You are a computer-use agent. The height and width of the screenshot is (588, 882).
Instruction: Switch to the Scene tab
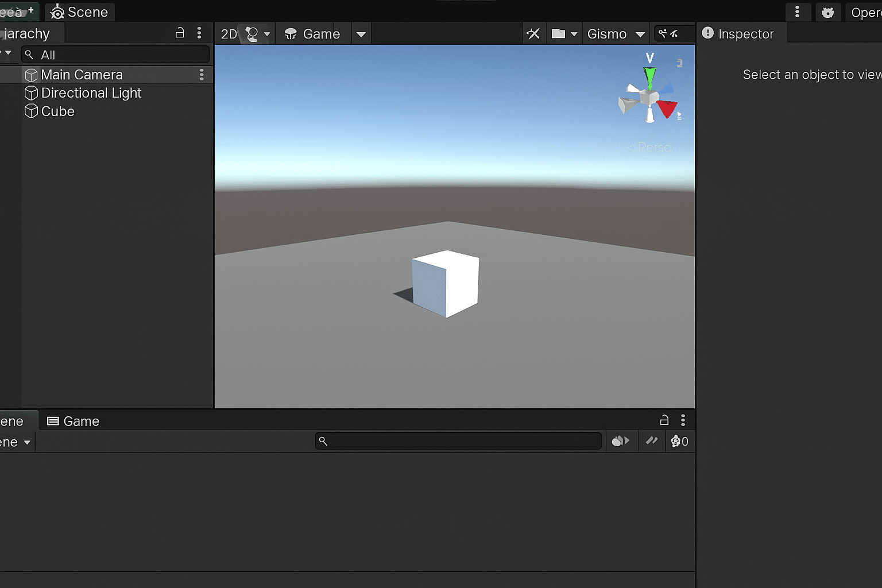click(79, 11)
